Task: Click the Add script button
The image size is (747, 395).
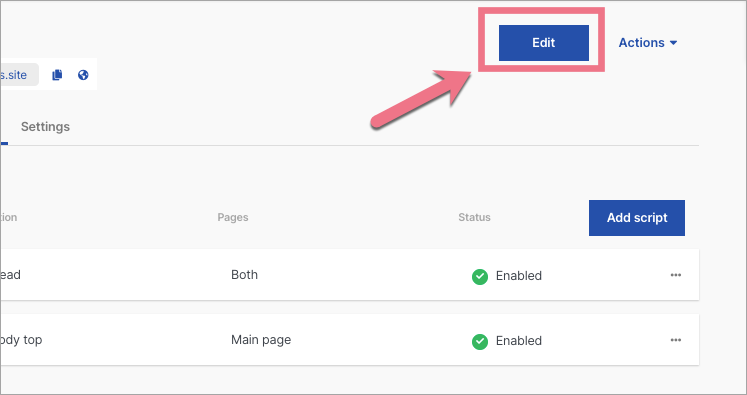Action: tap(637, 218)
